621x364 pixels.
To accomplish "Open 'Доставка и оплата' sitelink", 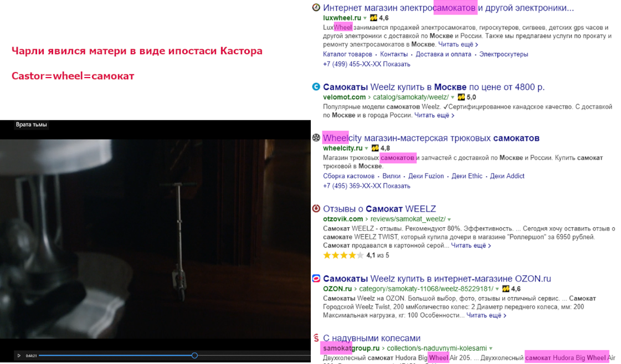I will [443, 54].
